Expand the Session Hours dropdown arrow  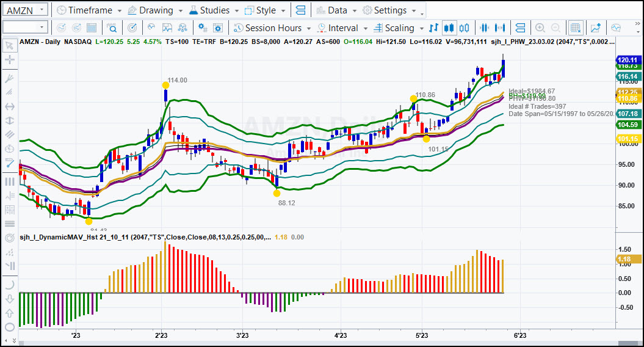tap(308, 28)
